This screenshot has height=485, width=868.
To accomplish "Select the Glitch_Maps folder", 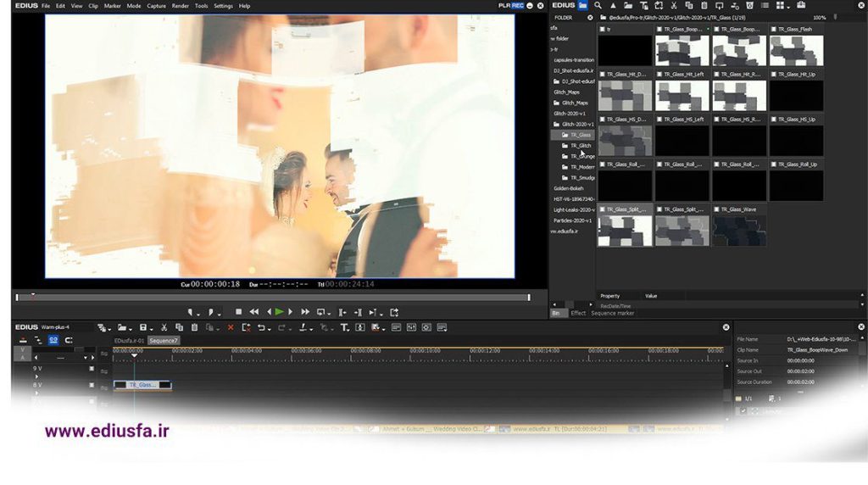I will tap(576, 103).
